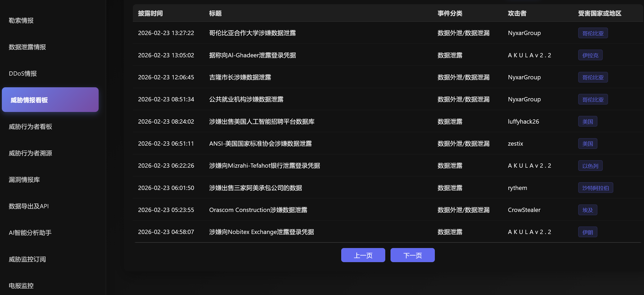Open the 勒索情报 section in sidebar

click(x=21, y=20)
